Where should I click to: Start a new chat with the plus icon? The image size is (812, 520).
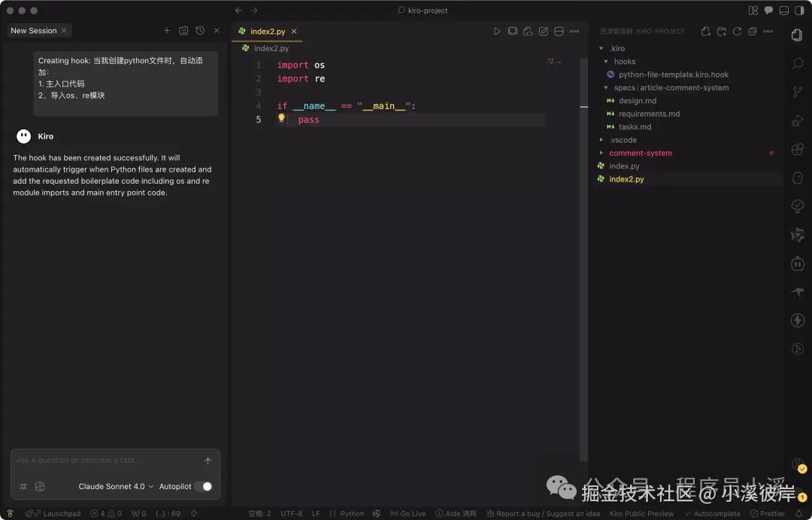tap(166, 30)
